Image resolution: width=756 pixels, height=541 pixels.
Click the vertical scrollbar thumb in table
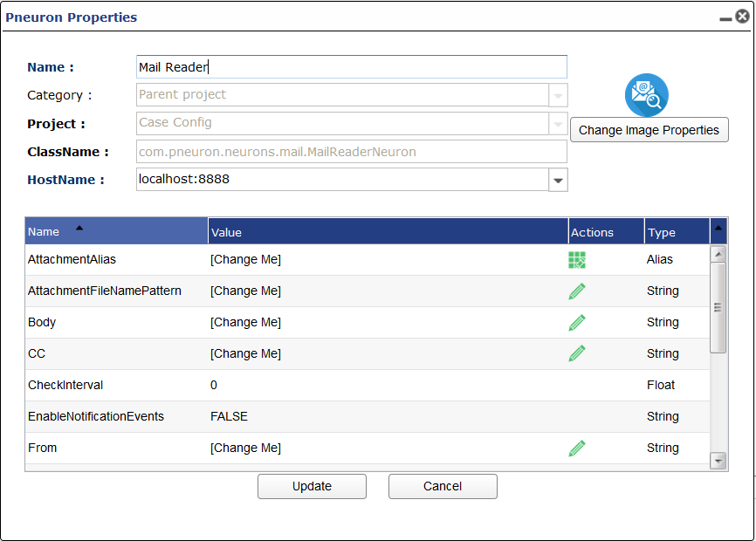tap(718, 308)
